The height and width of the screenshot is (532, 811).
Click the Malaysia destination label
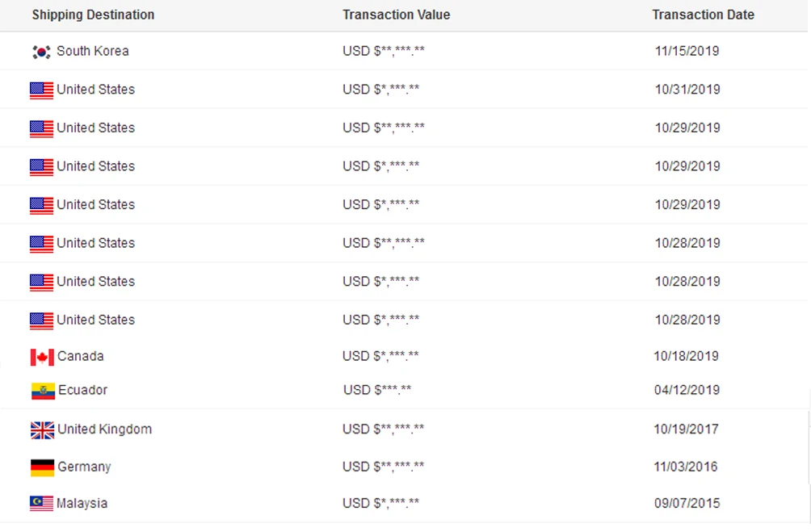pyautogui.click(x=82, y=503)
